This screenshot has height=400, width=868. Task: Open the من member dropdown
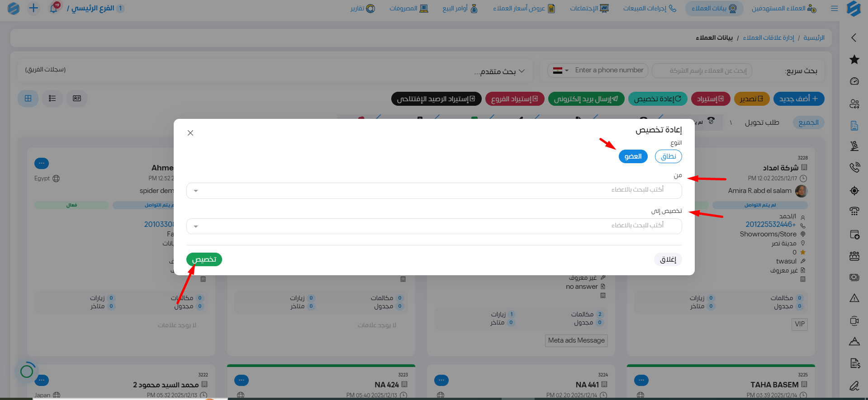[x=434, y=191]
